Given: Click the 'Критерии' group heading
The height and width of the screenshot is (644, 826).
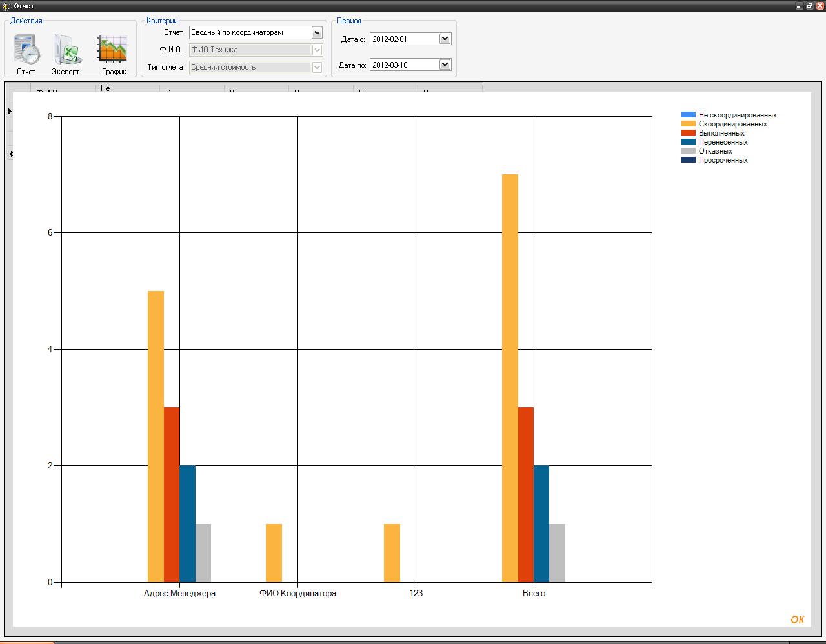Looking at the screenshot, I should pyautogui.click(x=162, y=21).
